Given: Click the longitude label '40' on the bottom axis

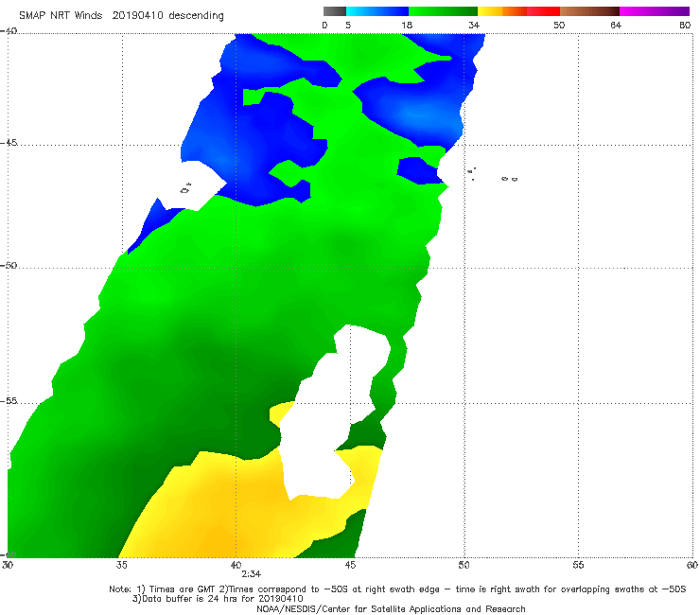Looking at the screenshot, I should coord(236,565).
